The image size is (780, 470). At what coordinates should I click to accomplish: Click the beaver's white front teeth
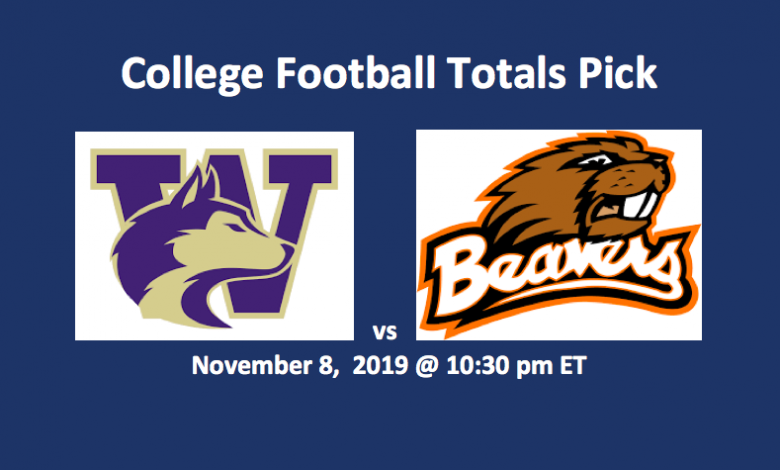639,204
